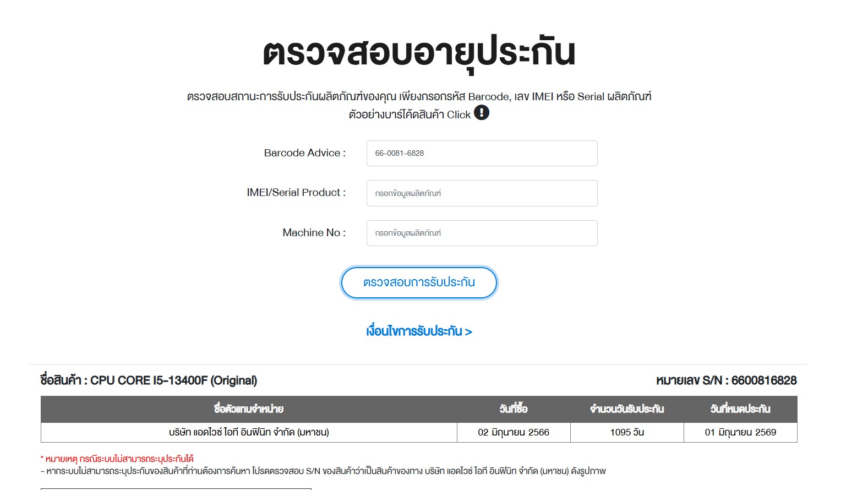Click the barcode example info icon
The image size is (868, 490).
pos(482,113)
